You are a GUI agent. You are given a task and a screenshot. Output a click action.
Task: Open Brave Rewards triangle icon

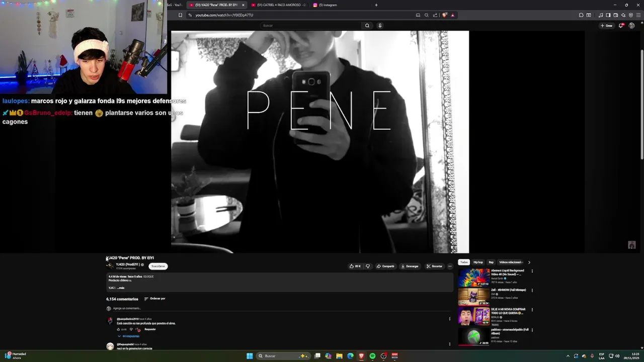click(x=452, y=15)
